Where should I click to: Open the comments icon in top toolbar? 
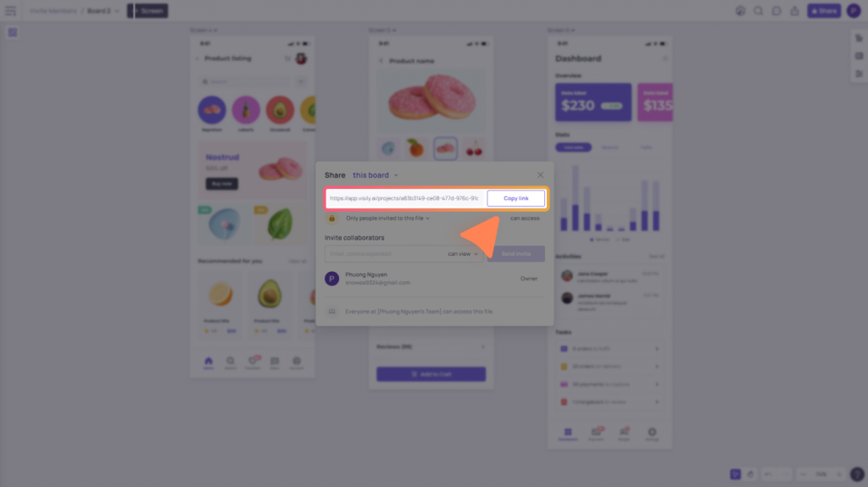point(776,10)
